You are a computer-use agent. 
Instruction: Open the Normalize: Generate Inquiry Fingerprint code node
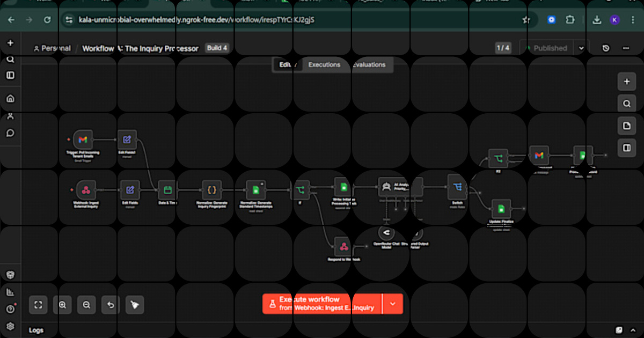212,189
